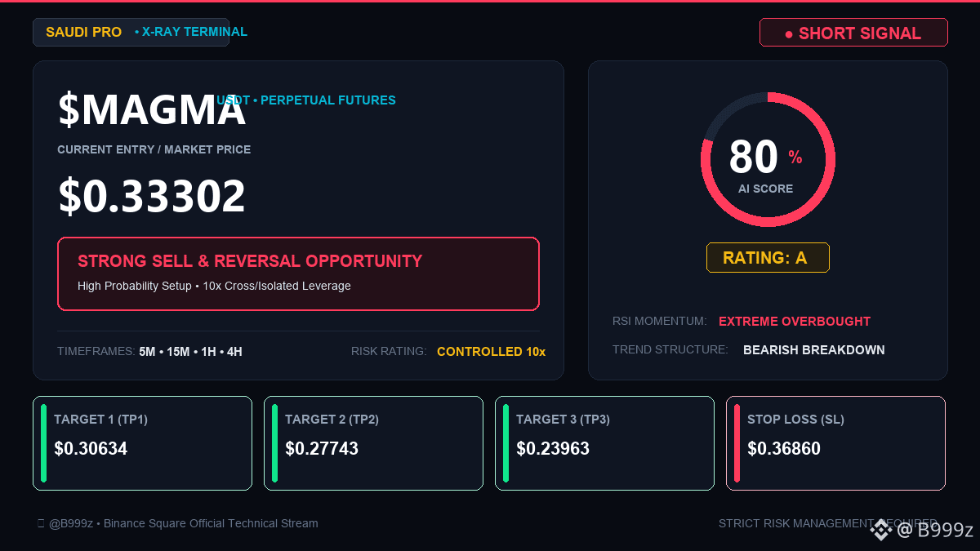The image size is (980, 551).
Task: Click the High Probability Setup leverage text
Action: pyautogui.click(x=214, y=287)
